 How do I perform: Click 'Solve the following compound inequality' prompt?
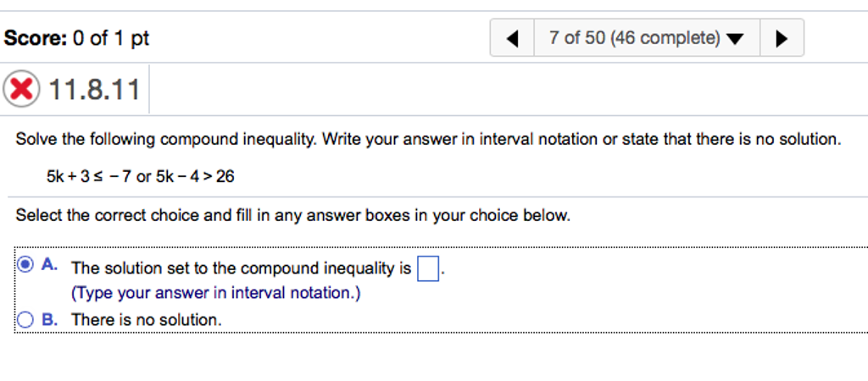(x=428, y=140)
